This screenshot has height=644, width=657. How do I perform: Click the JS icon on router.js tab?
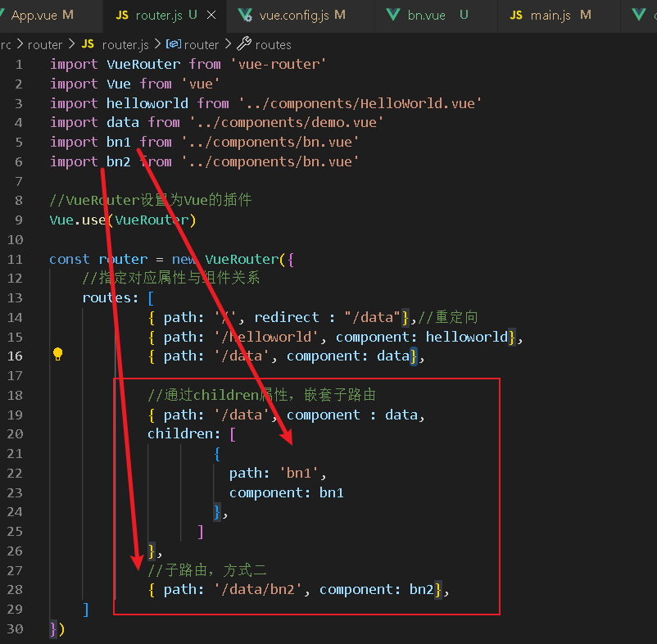click(x=122, y=16)
